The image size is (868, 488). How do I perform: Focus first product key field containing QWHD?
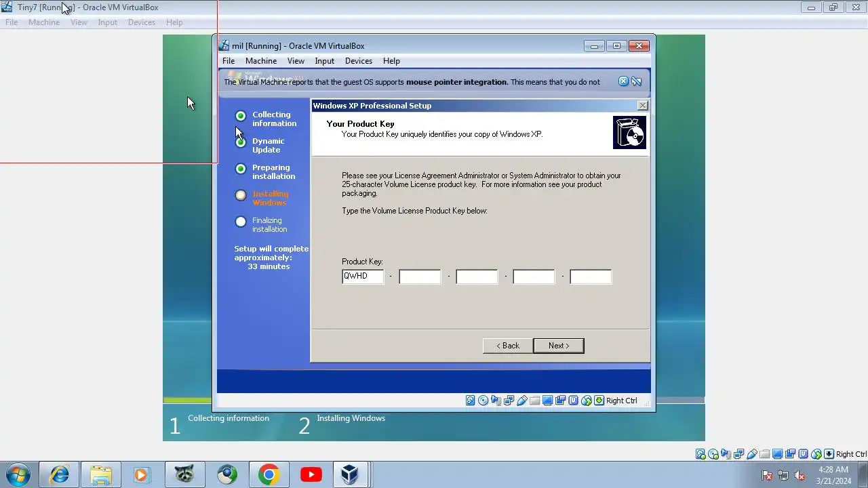(x=363, y=277)
